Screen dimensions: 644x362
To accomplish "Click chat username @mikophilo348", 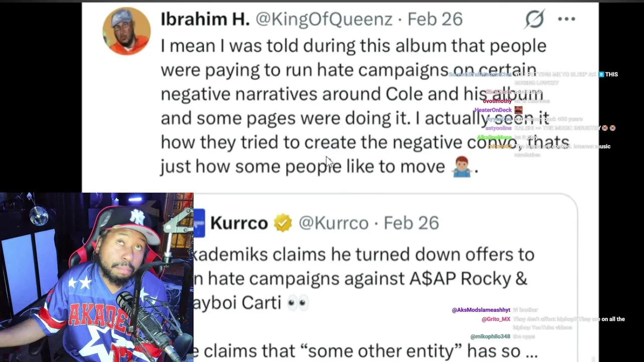I will 491,337.
